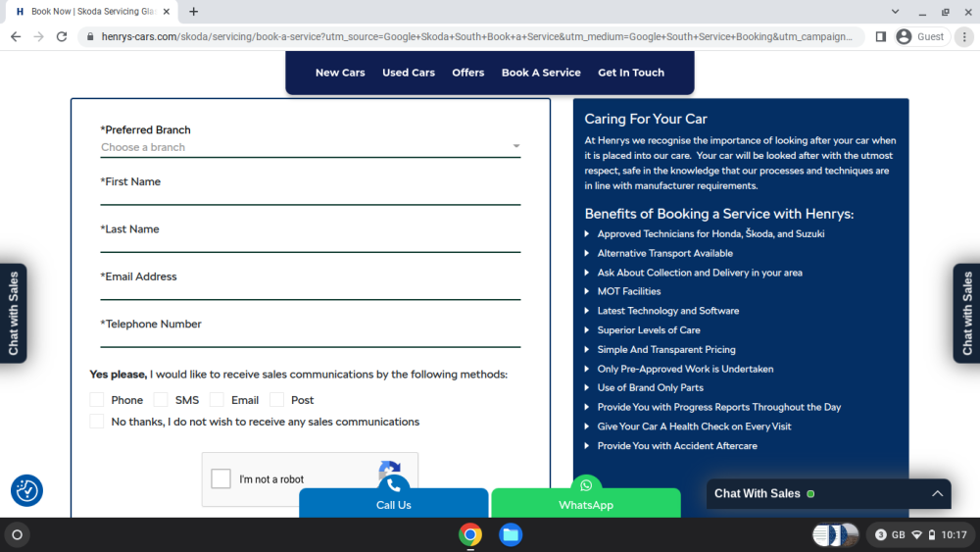This screenshot has width=980, height=552.
Task: Go forward with the browser arrow
Action: click(39, 37)
